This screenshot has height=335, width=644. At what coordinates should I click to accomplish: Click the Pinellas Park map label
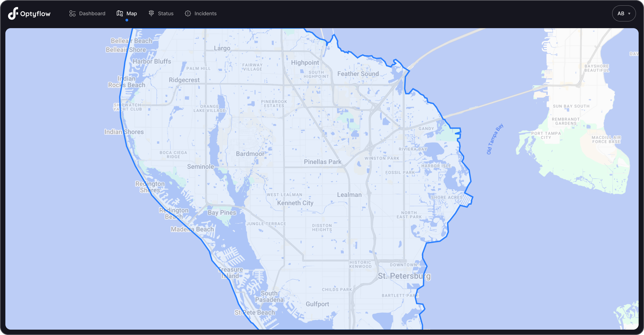coord(322,161)
